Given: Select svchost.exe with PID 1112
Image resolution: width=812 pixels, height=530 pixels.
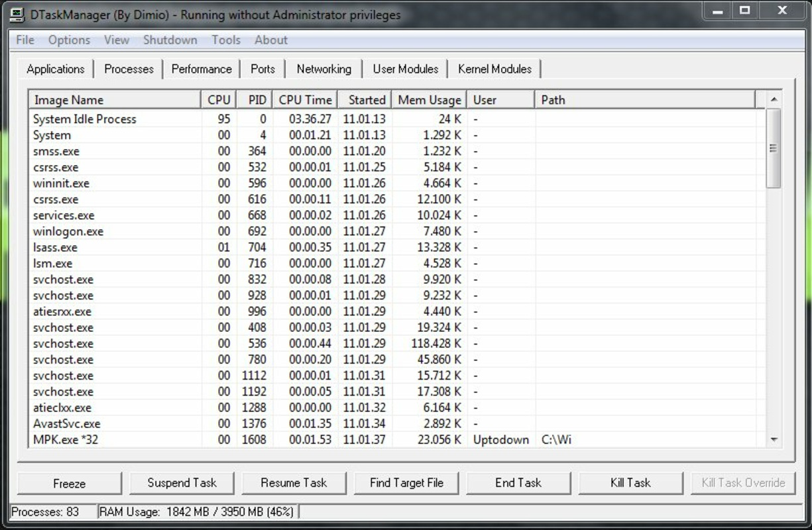Looking at the screenshot, I should point(396,376).
